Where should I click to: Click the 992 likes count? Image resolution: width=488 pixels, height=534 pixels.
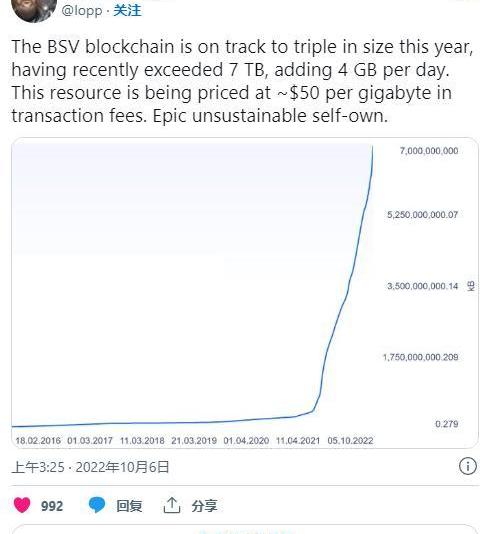52,506
